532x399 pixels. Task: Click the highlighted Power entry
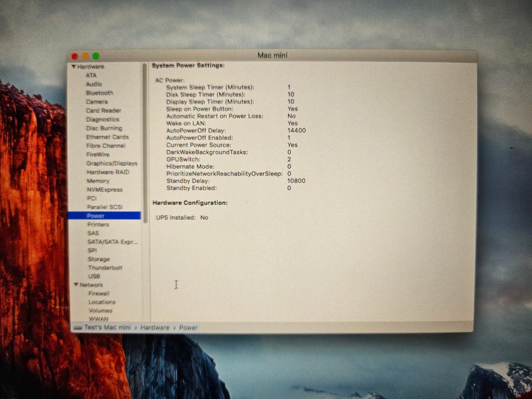105,216
